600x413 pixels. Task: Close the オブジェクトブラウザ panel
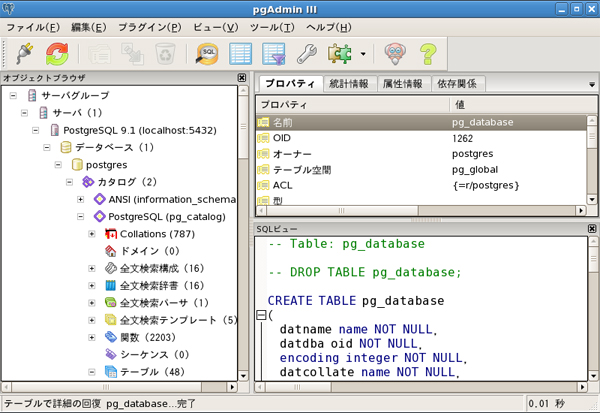pos(242,78)
